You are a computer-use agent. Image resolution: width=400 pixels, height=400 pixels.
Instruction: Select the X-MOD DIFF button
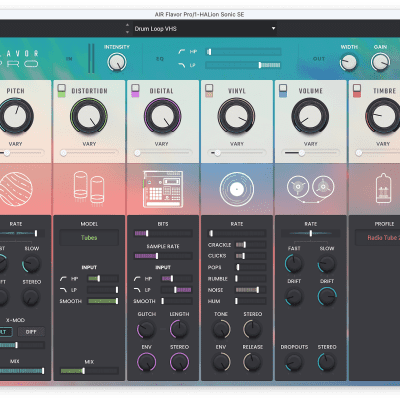coord(31,332)
